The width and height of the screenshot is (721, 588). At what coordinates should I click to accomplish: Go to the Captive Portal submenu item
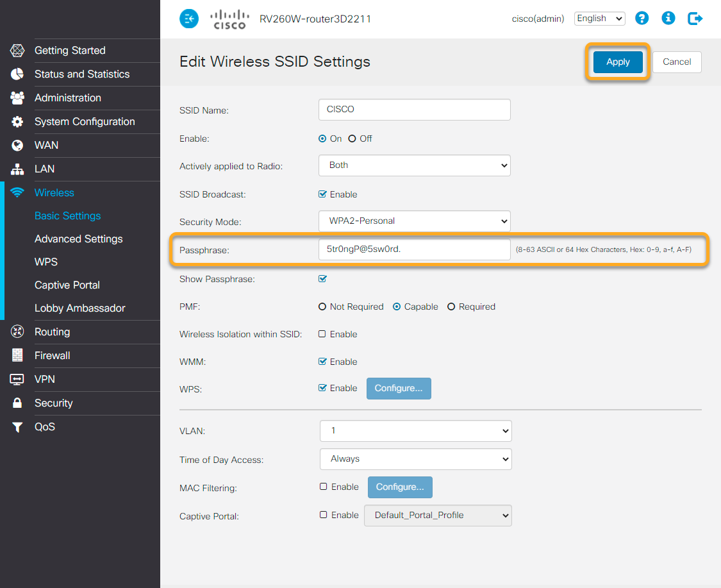pyautogui.click(x=67, y=285)
